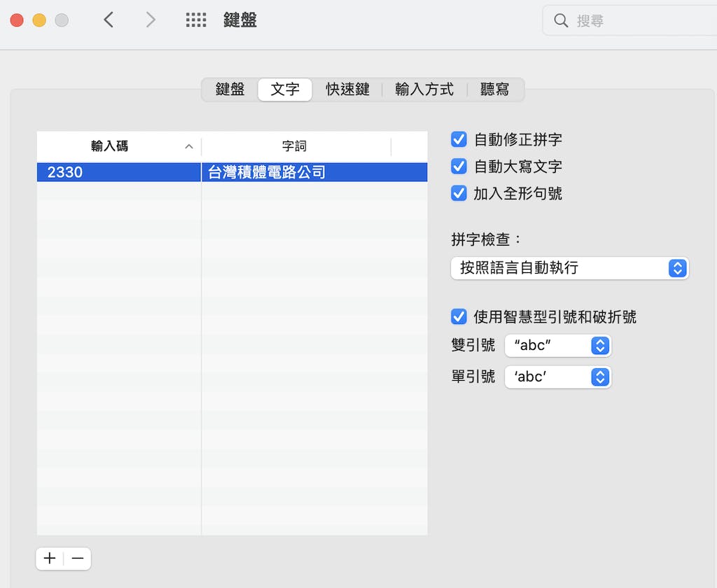The image size is (717, 588).
Task: Toggle 使用智慧型引號和破折號 checkbox
Action: point(459,316)
